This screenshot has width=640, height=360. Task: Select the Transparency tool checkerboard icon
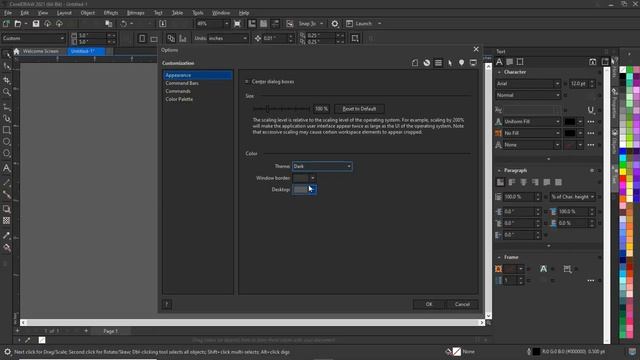pyautogui.click(x=7, y=221)
